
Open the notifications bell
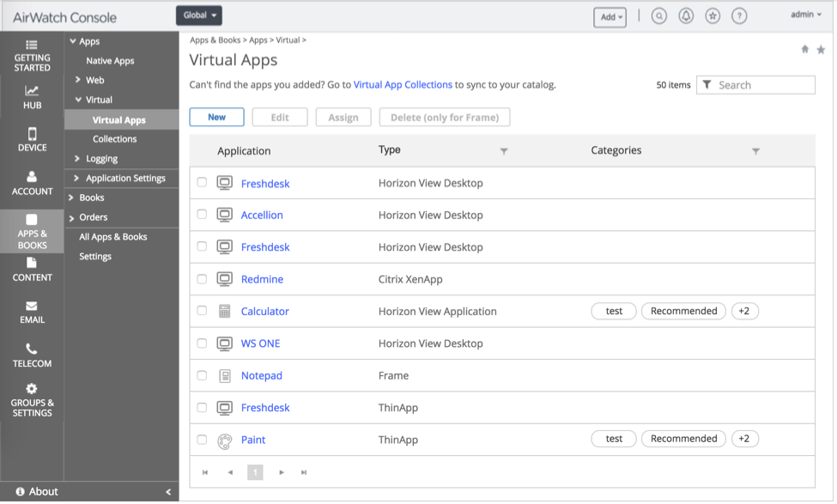pyautogui.click(x=686, y=16)
